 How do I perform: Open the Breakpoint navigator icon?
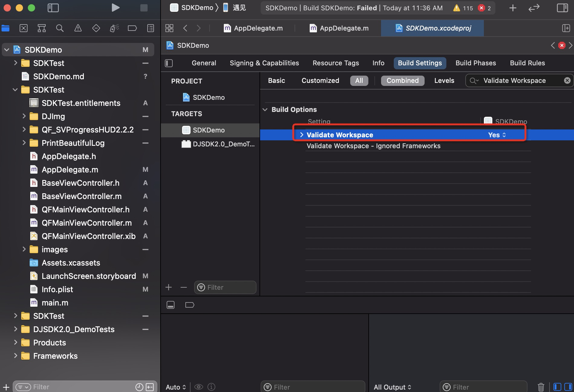point(132,28)
